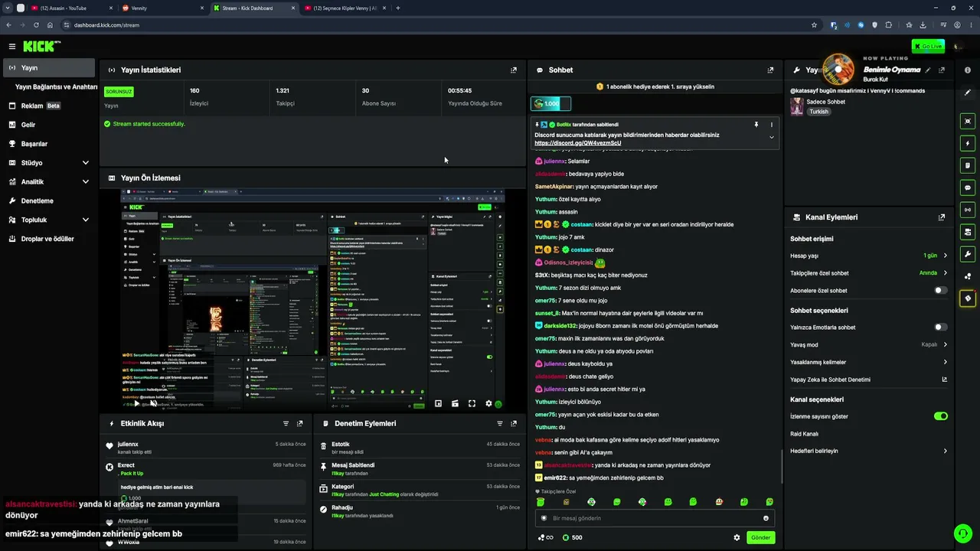980x551 pixels.
Task: Expand the Topluluk sidebar section
Action: click(x=85, y=220)
